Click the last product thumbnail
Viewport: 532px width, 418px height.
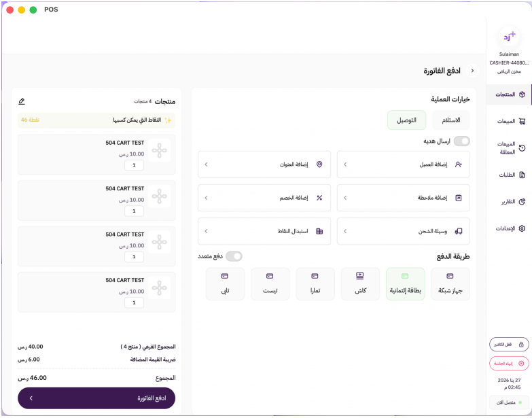click(x=159, y=288)
